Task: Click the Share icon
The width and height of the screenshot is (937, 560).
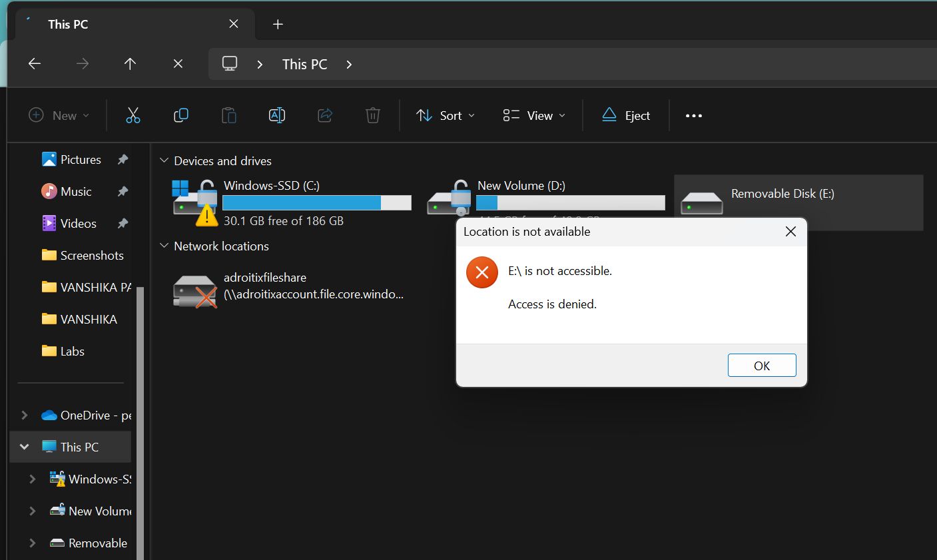Action: pos(324,115)
